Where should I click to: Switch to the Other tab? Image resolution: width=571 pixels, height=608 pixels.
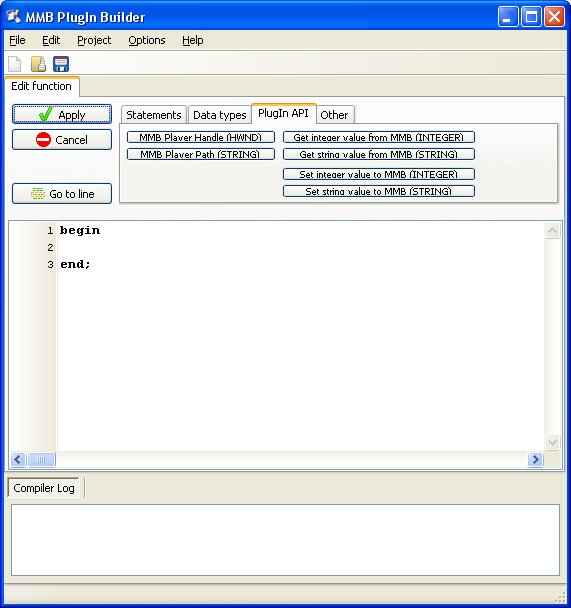point(334,115)
